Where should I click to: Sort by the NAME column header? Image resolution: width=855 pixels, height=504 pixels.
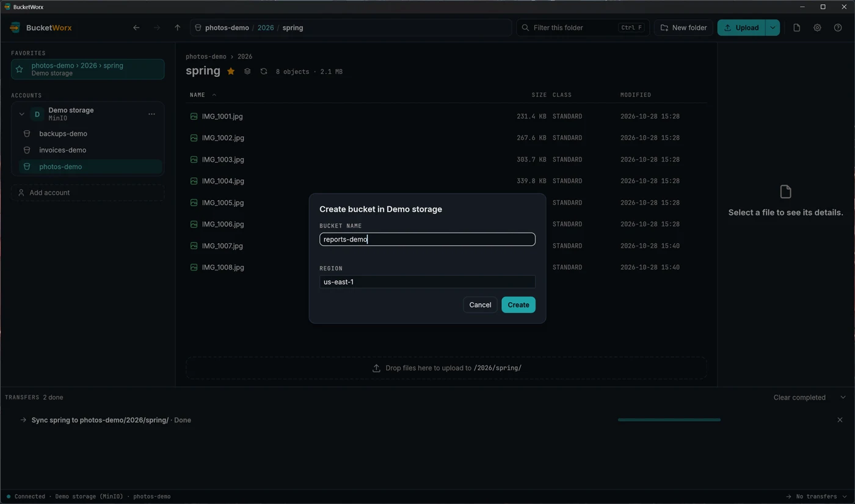coord(197,95)
